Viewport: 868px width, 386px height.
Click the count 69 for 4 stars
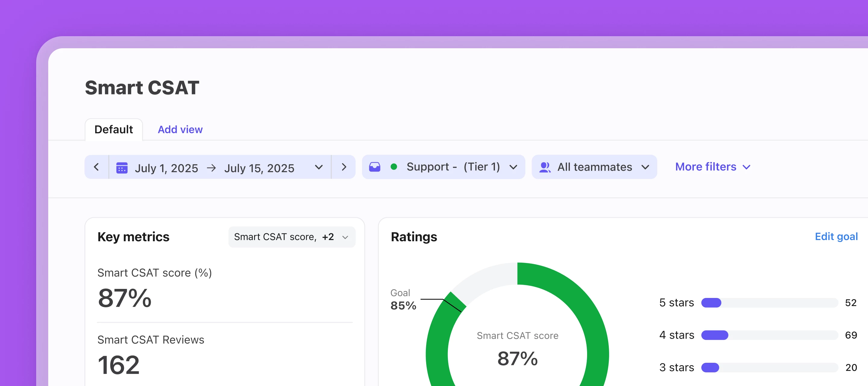click(x=851, y=335)
